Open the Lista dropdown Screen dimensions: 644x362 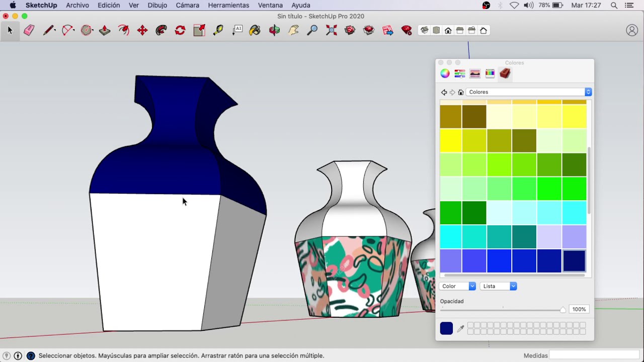point(498,286)
